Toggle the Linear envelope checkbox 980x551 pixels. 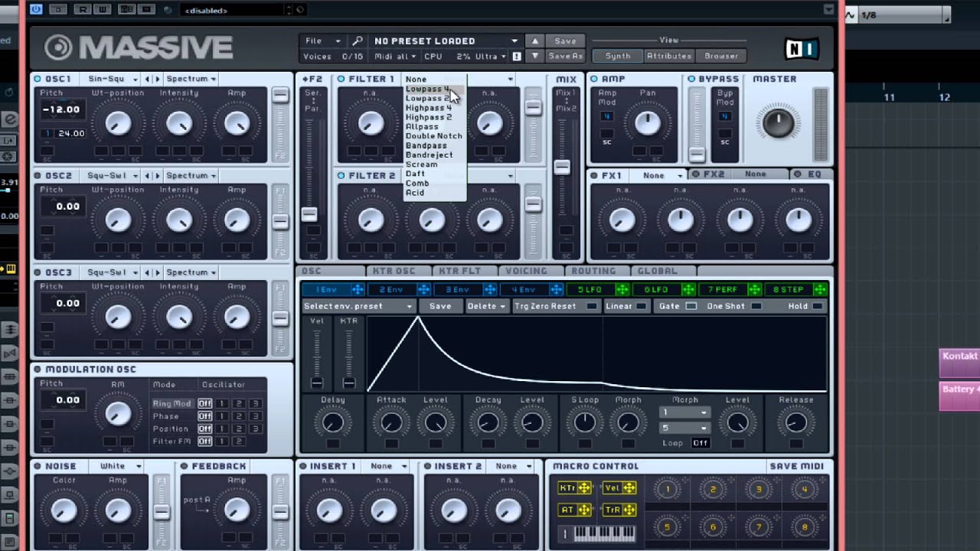click(640, 306)
